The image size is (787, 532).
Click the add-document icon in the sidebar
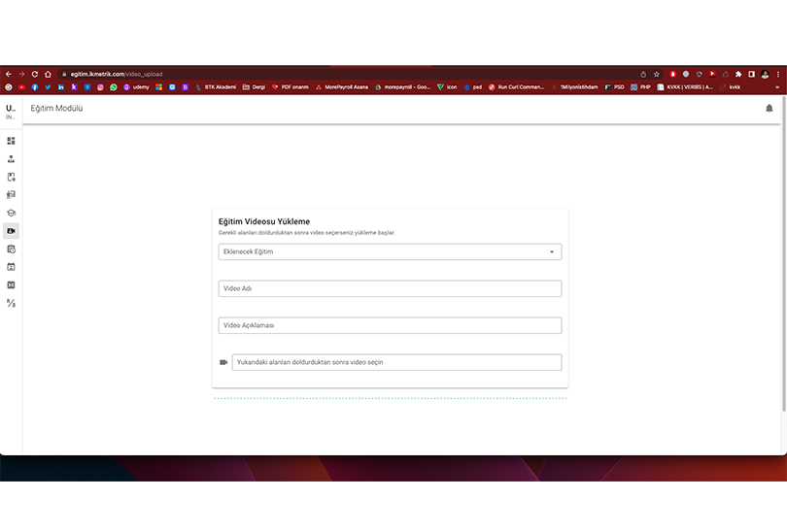(11, 177)
